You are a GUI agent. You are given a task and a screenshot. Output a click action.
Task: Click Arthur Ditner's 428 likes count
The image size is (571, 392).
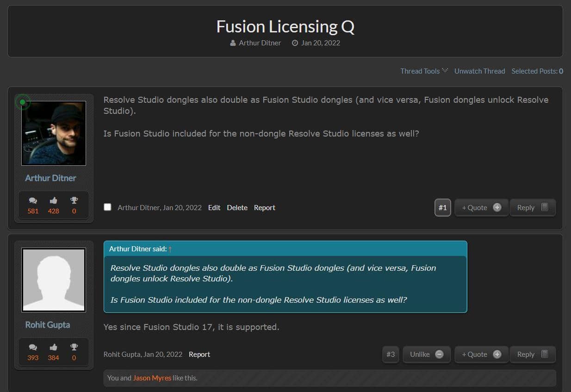coord(54,211)
